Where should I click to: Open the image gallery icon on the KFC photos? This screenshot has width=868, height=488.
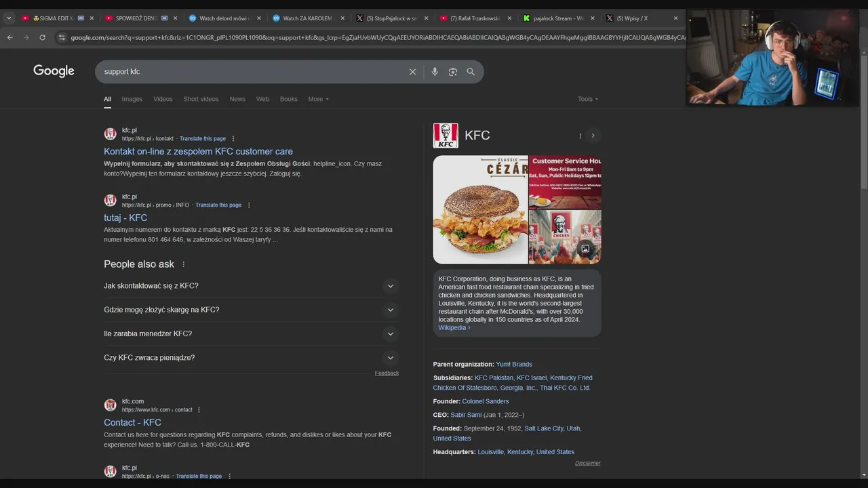pos(585,249)
